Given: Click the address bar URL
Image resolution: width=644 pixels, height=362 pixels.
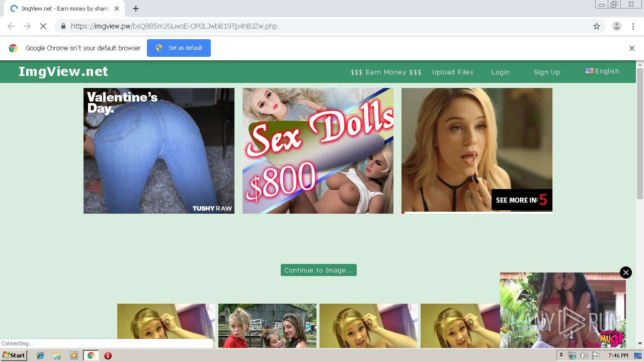Looking at the screenshot, I should click(x=174, y=26).
